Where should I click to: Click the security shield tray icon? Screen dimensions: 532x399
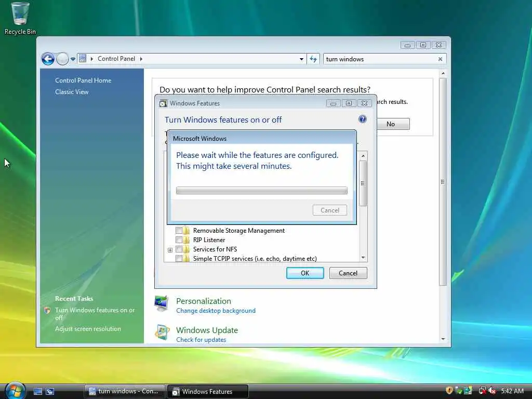pos(449,391)
